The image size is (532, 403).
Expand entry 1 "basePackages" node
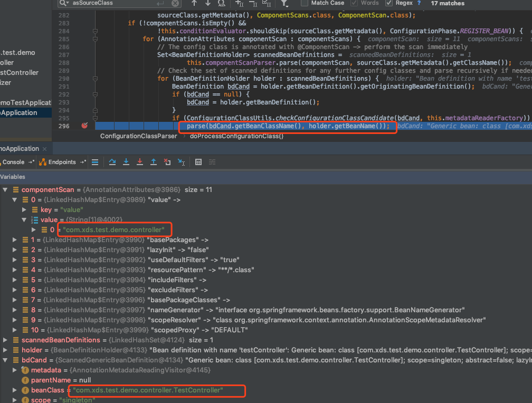click(15, 240)
